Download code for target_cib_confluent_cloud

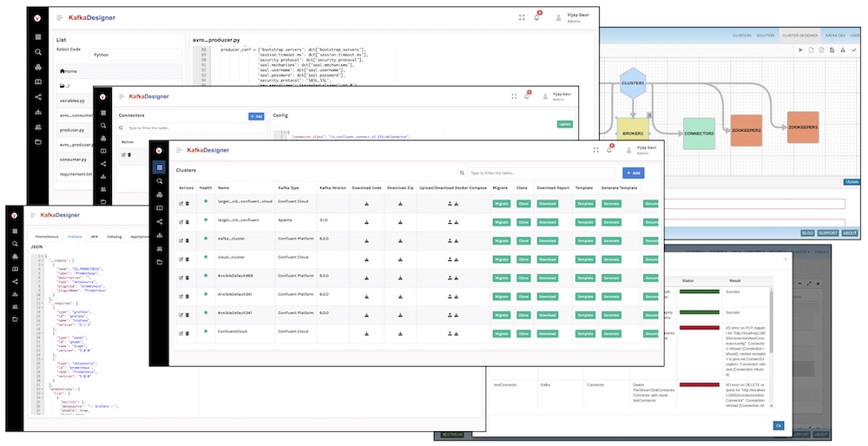tap(366, 204)
